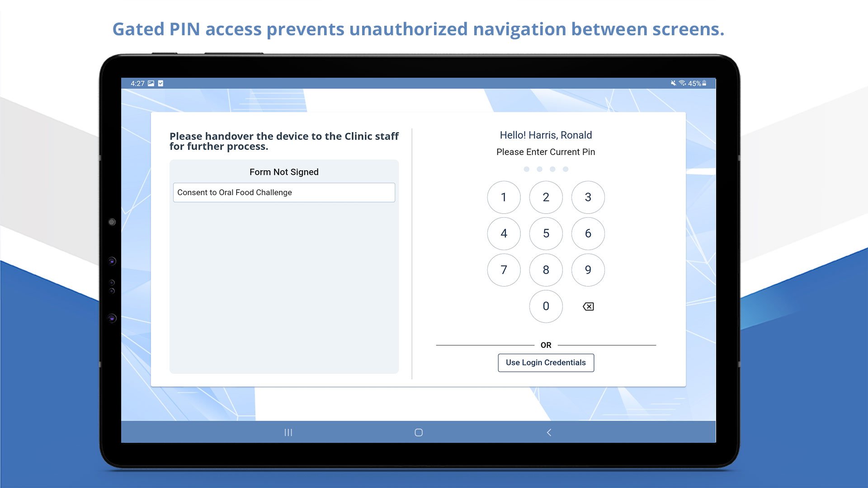Screen dimensions: 868x488
Task: Select digit 9 on PIN keypad
Action: click(x=587, y=269)
